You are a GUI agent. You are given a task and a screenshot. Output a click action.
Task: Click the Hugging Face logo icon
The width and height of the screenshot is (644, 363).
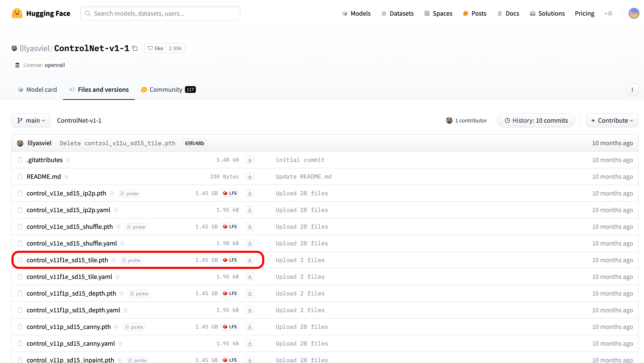tap(17, 14)
